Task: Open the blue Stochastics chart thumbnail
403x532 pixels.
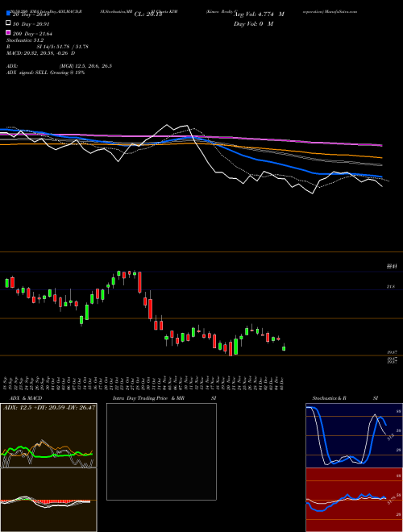Action: (354, 435)
